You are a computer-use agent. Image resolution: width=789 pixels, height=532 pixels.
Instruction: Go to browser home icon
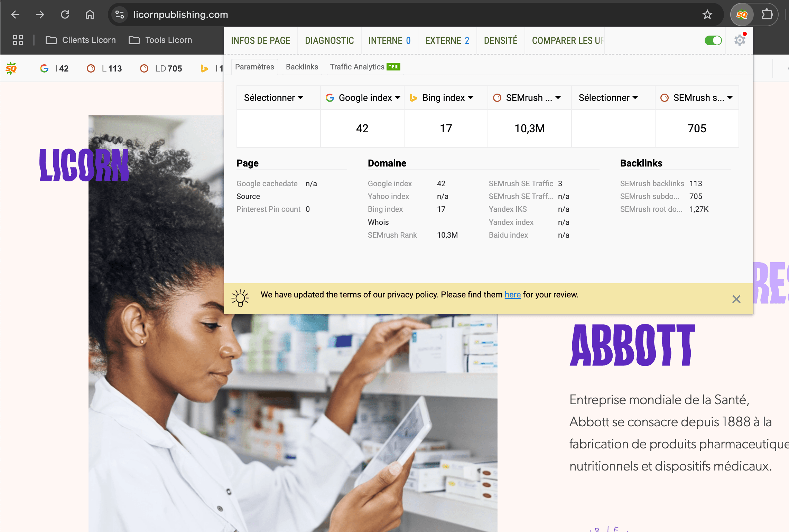(x=90, y=15)
